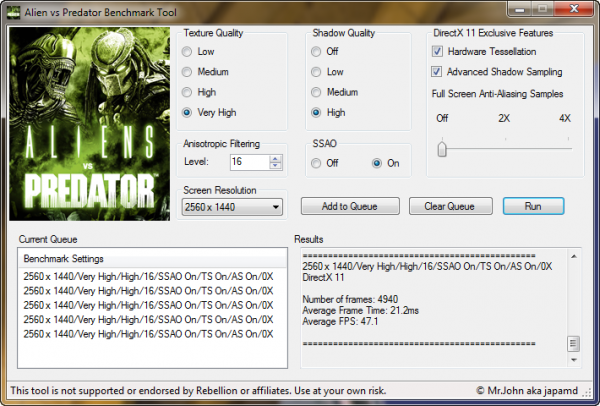The width and height of the screenshot is (600, 406).
Task: Click the Add to Queue button
Action: pos(349,207)
